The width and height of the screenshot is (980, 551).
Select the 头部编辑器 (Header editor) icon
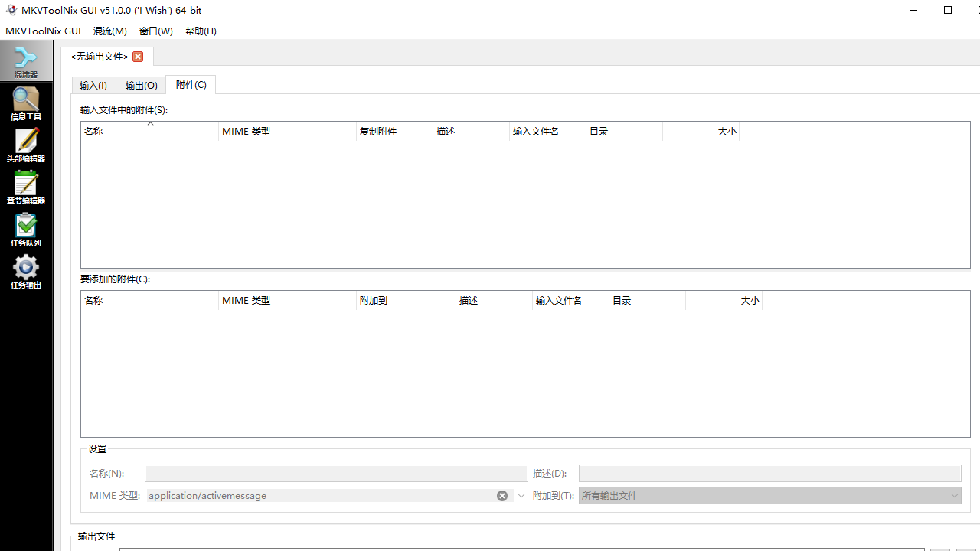coord(25,145)
